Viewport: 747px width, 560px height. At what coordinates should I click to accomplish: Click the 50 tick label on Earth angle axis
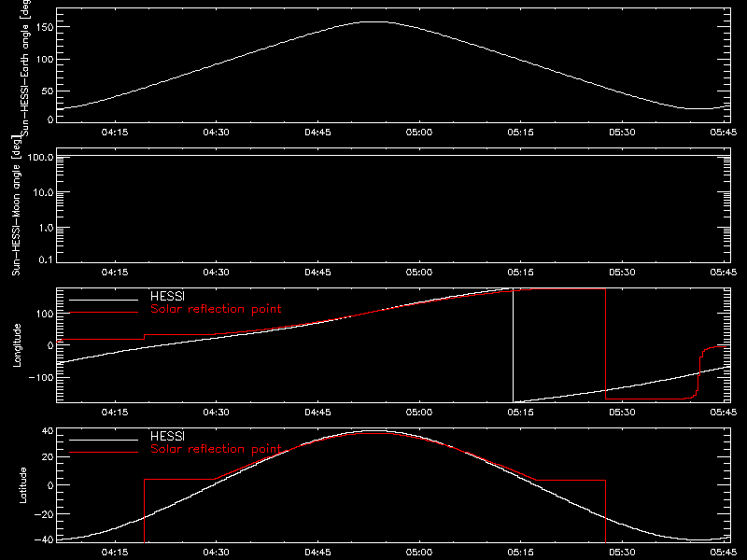pos(48,91)
